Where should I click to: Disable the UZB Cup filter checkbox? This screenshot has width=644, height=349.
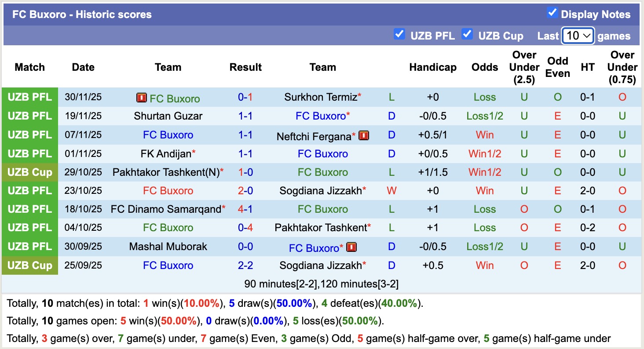click(467, 34)
